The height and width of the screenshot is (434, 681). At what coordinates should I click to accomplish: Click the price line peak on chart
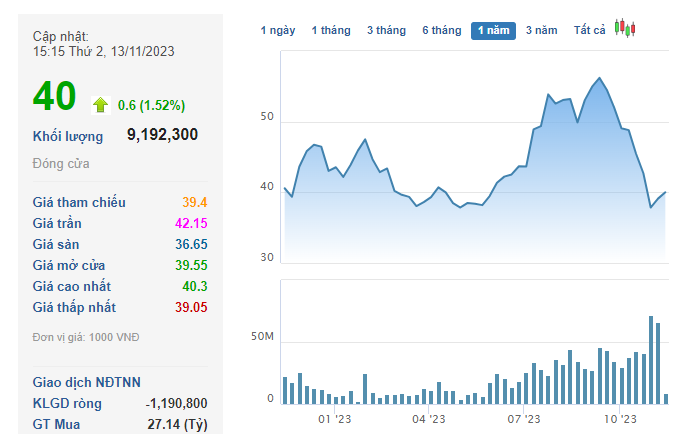coord(599,78)
